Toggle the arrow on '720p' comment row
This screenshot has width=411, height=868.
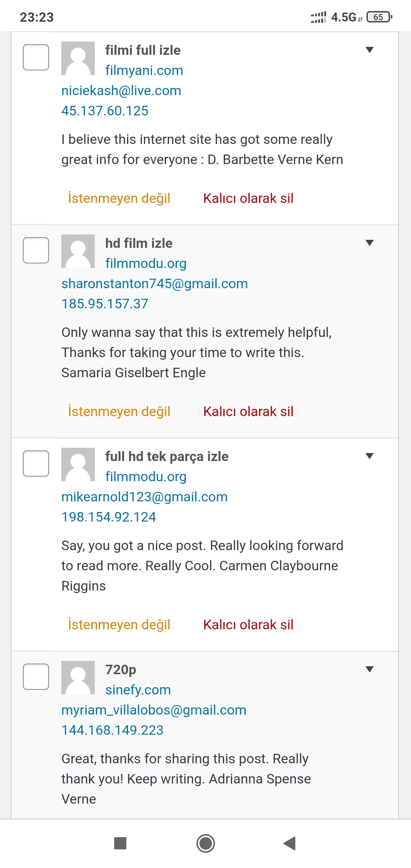coord(369,669)
